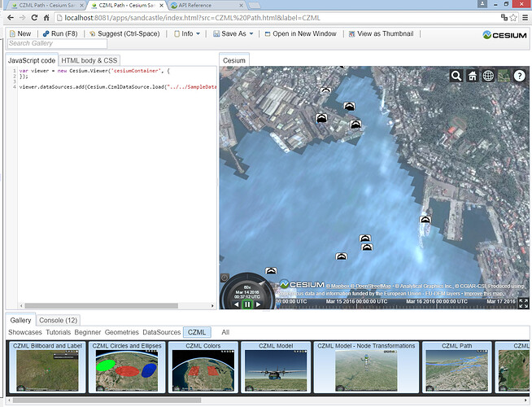The width and height of the screenshot is (532, 407).
Task: Open the scene mode globe picker
Action: click(x=488, y=76)
